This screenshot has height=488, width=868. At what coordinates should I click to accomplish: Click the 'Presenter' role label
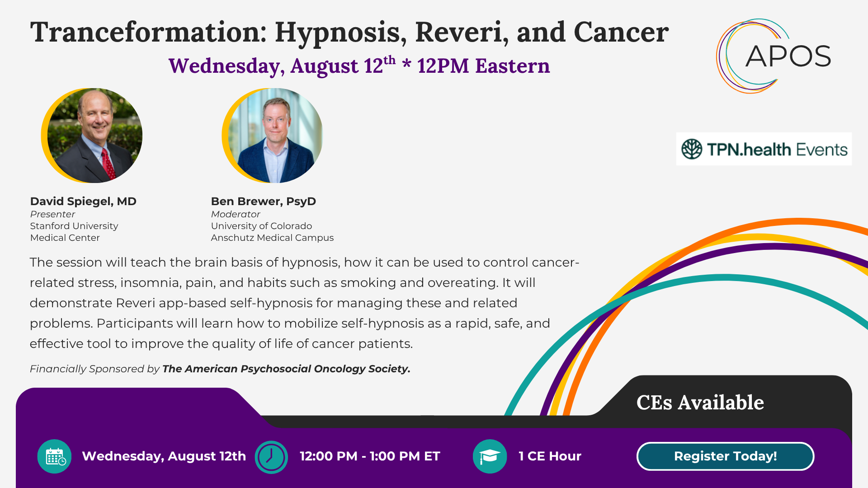[52, 214]
